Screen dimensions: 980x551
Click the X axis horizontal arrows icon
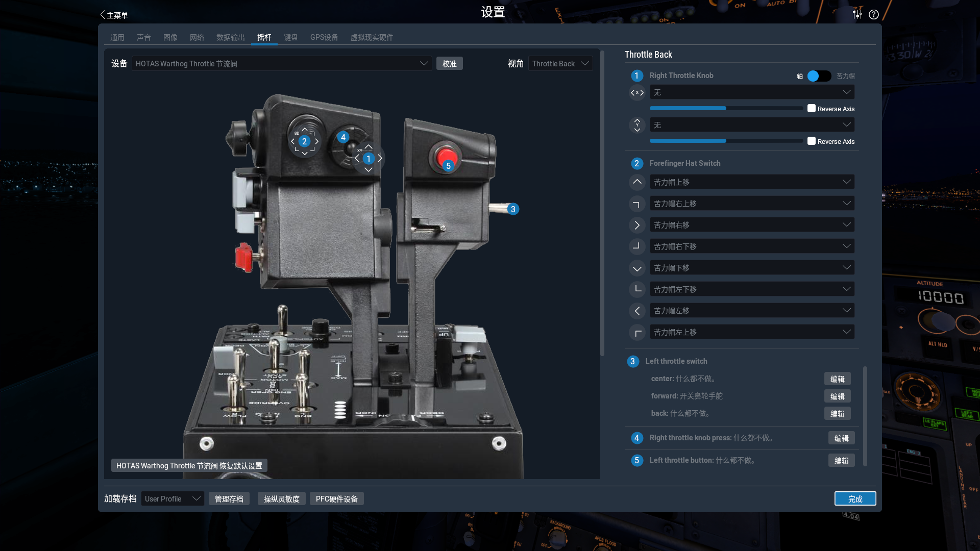(637, 93)
